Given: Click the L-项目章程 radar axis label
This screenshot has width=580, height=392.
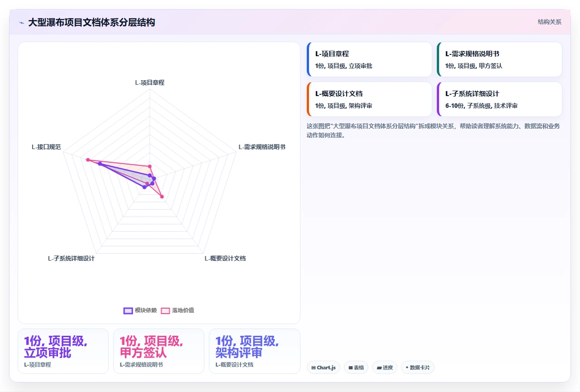Looking at the screenshot, I should tap(150, 82).
